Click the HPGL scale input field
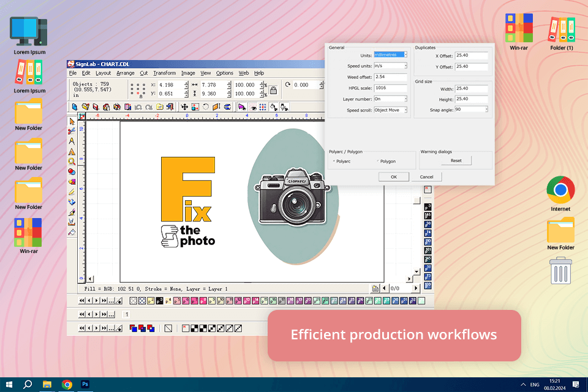This screenshot has height=392, width=588. point(390,88)
